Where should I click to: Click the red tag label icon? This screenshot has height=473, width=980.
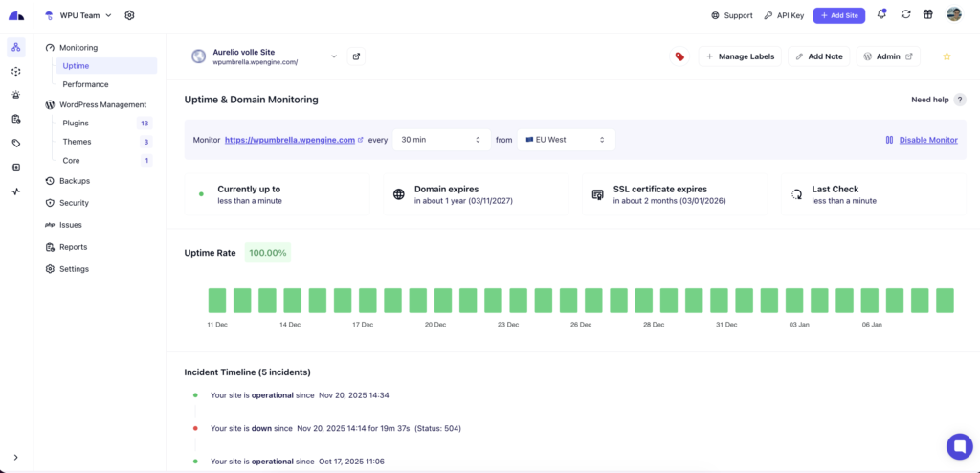(679, 56)
